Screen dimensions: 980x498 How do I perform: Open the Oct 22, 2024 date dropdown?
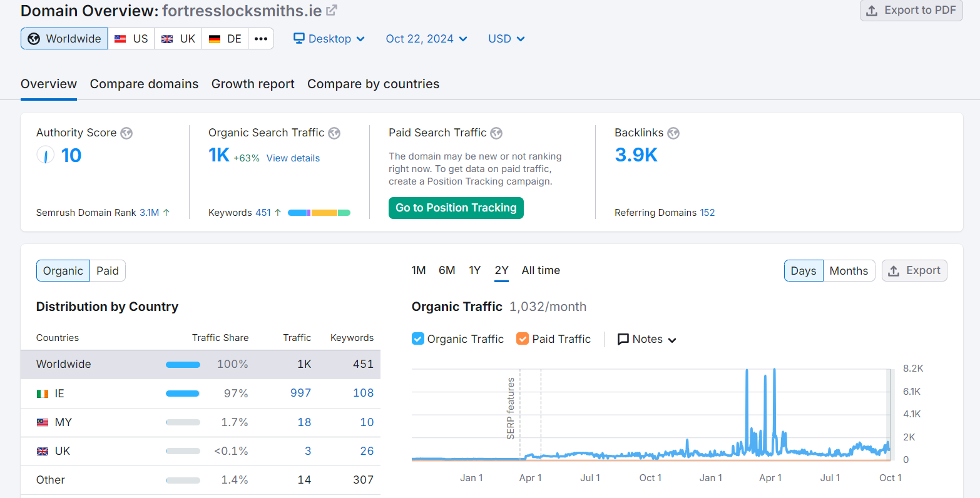427,39
